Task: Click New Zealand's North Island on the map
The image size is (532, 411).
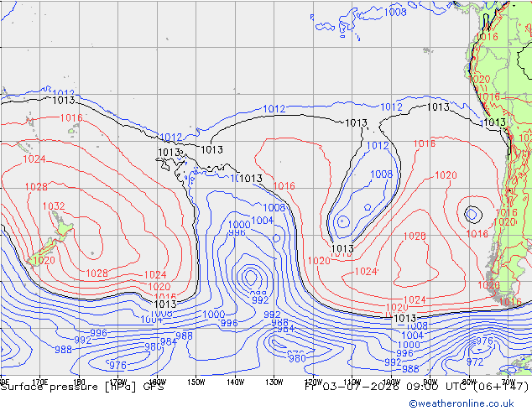Action: pos(62,227)
